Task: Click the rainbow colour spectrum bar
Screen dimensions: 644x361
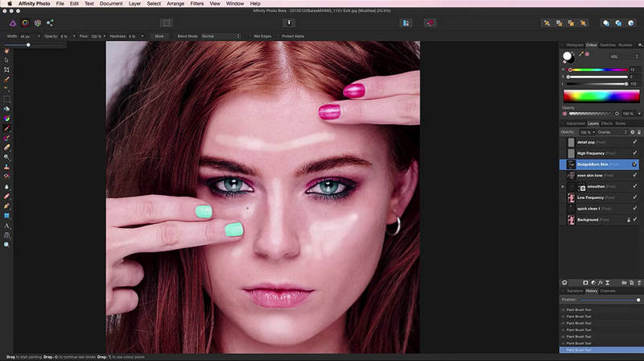Action: [601, 96]
